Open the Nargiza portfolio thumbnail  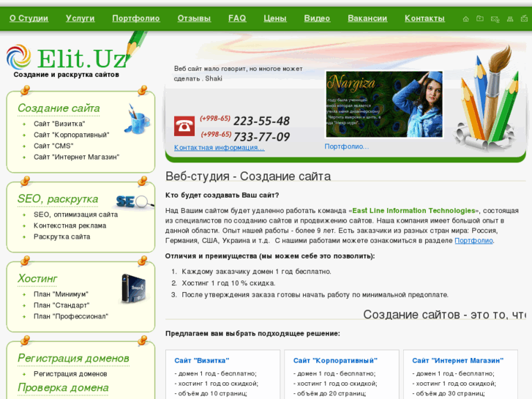point(384,104)
